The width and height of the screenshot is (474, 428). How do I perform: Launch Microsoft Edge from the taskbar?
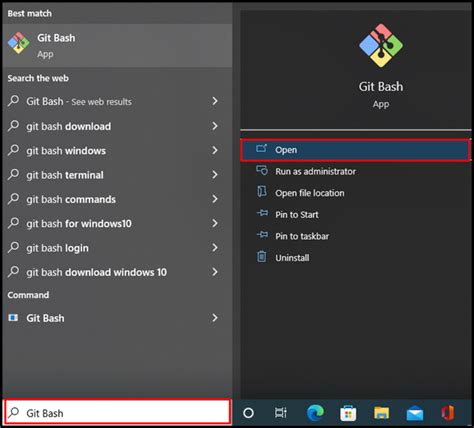coord(315,413)
